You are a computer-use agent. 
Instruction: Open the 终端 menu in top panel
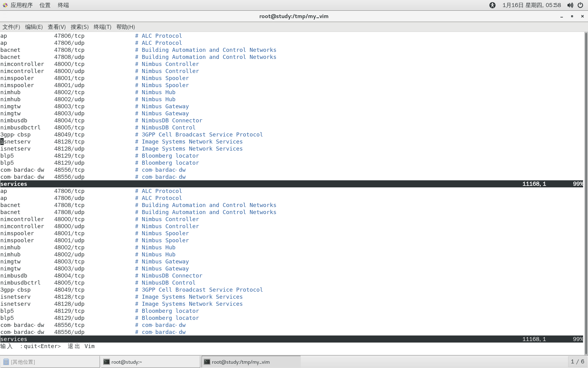(x=63, y=5)
